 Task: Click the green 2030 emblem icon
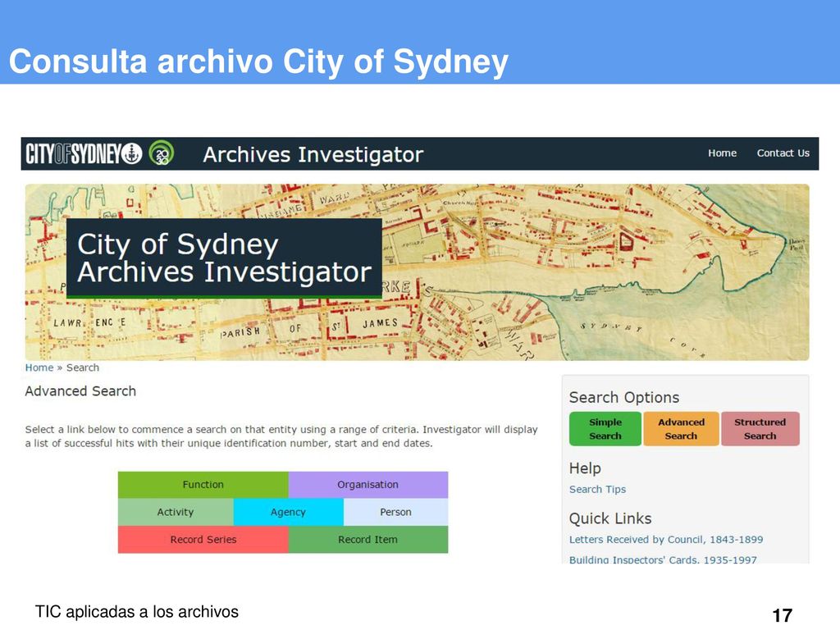click(x=162, y=153)
